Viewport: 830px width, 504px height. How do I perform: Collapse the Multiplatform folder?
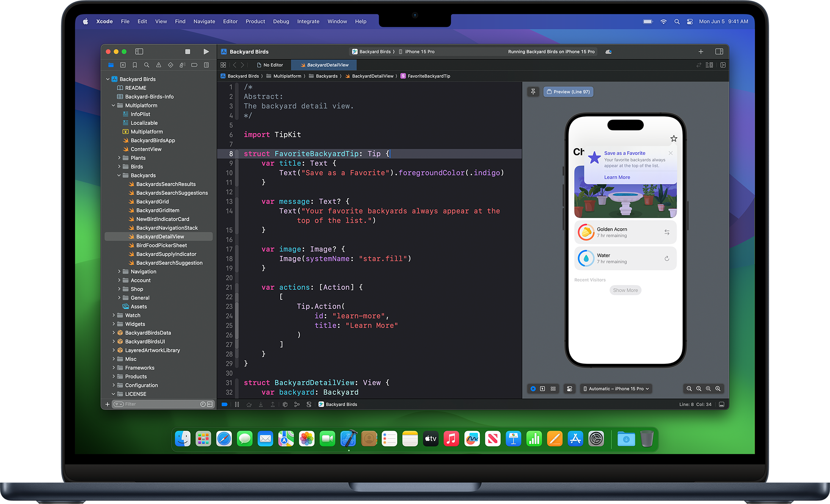pyautogui.click(x=113, y=105)
